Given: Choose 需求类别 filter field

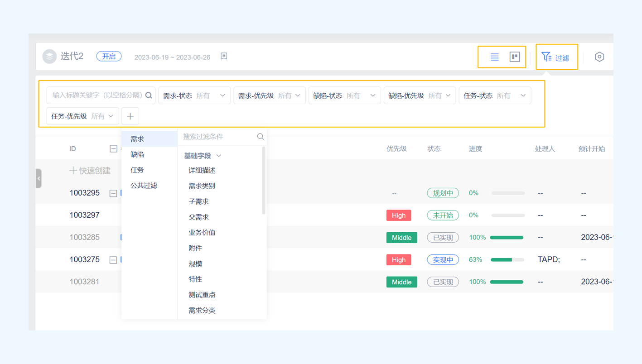Looking at the screenshot, I should (x=202, y=186).
